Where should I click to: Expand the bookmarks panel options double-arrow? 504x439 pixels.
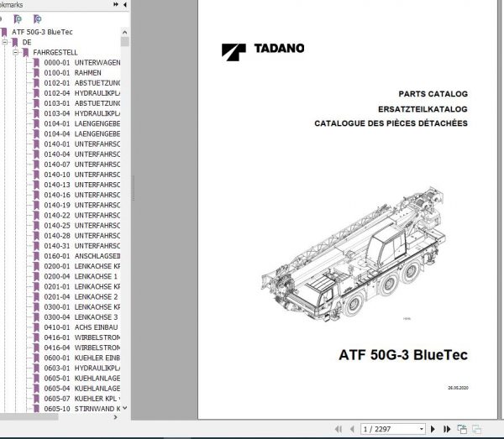coord(116,4)
